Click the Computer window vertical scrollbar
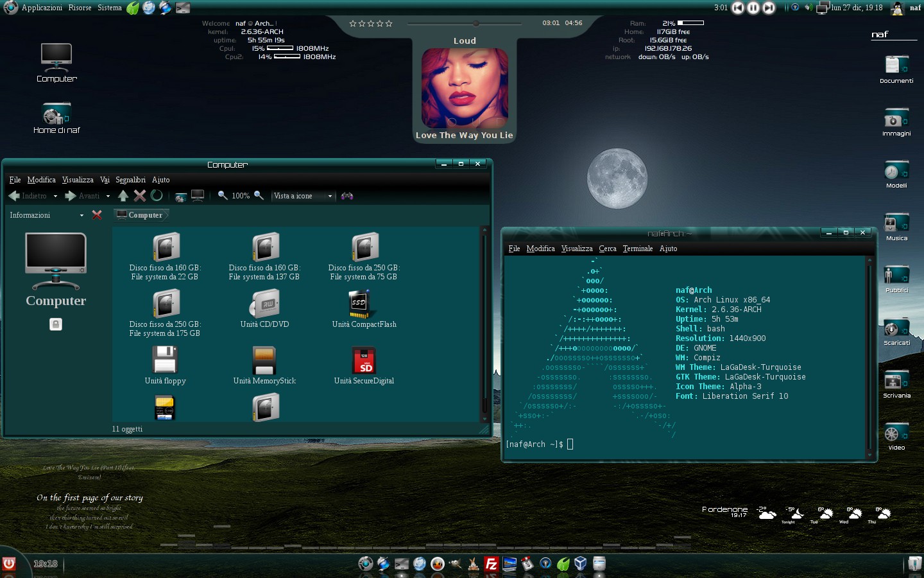Image resolution: width=924 pixels, height=578 pixels. tap(484, 324)
